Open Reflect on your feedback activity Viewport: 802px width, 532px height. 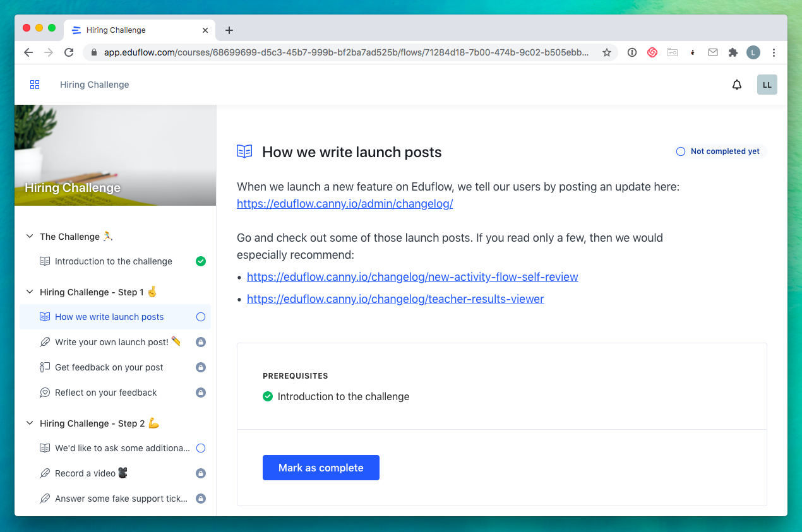coord(115,393)
